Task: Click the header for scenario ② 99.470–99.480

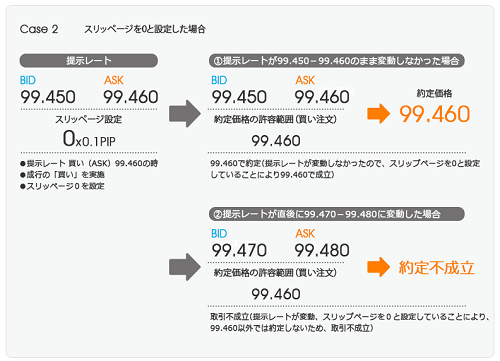Action: pos(337,214)
